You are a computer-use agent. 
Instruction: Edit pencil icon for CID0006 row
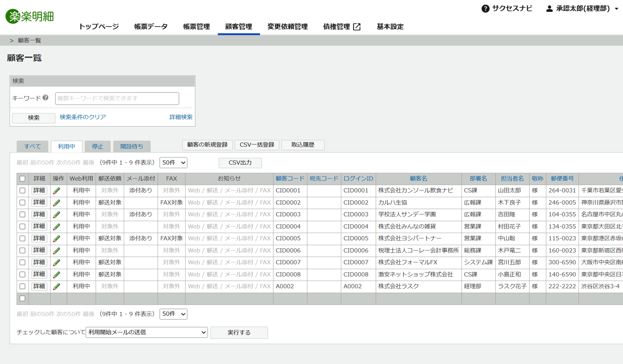click(57, 251)
